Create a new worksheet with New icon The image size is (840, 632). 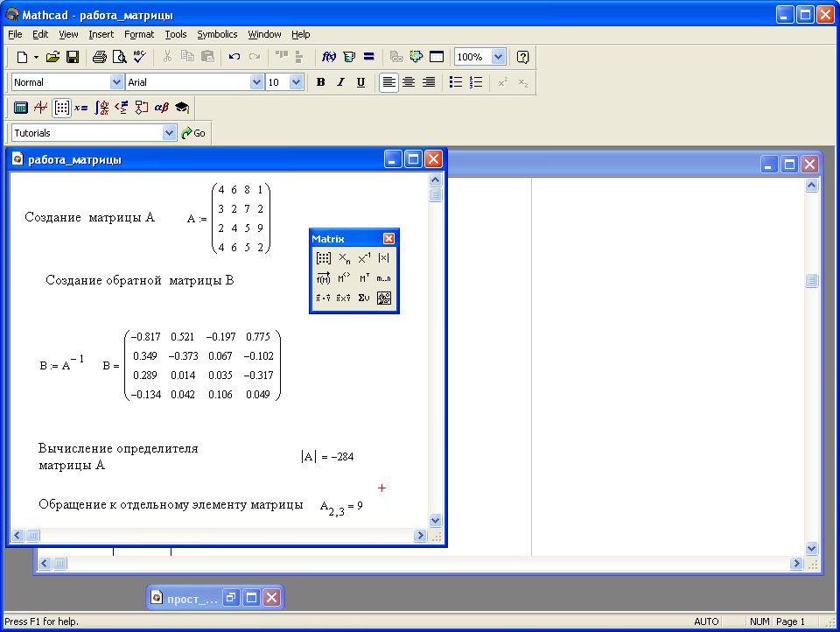click(x=22, y=57)
